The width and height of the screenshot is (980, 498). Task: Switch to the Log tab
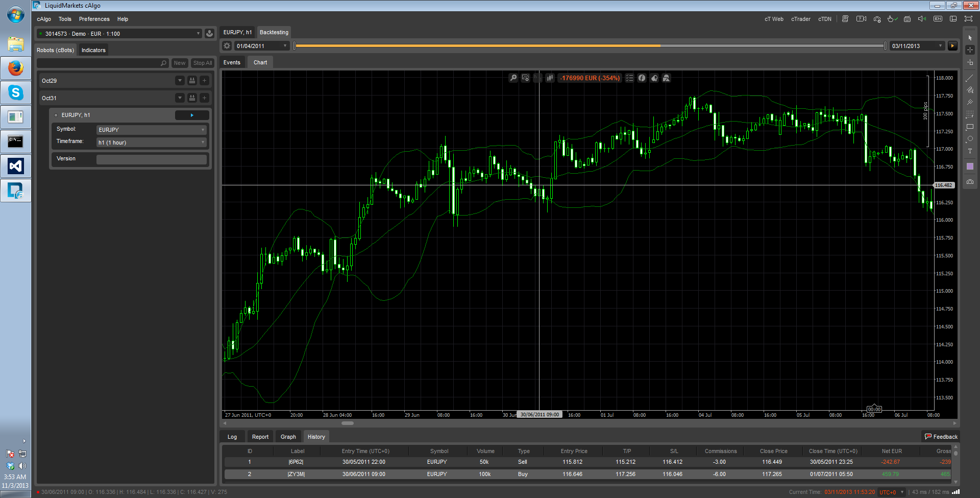coord(232,437)
